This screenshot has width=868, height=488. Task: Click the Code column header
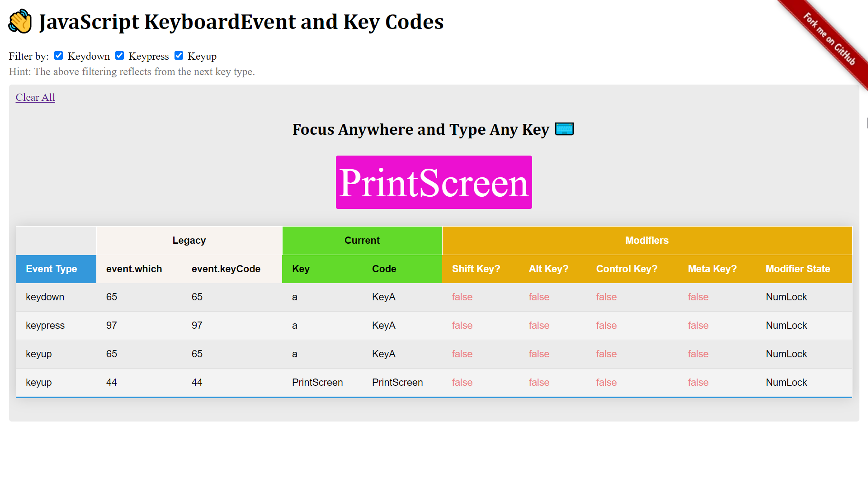384,269
